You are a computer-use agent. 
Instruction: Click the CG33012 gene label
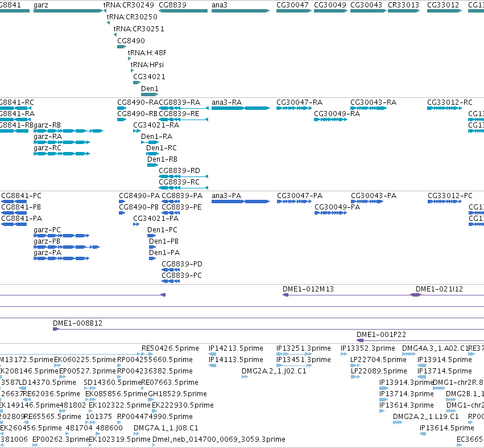443,5
